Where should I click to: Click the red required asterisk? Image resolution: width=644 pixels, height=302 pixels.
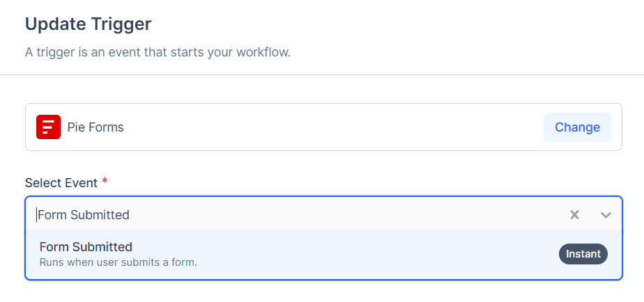pyautogui.click(x=105, y=182)
